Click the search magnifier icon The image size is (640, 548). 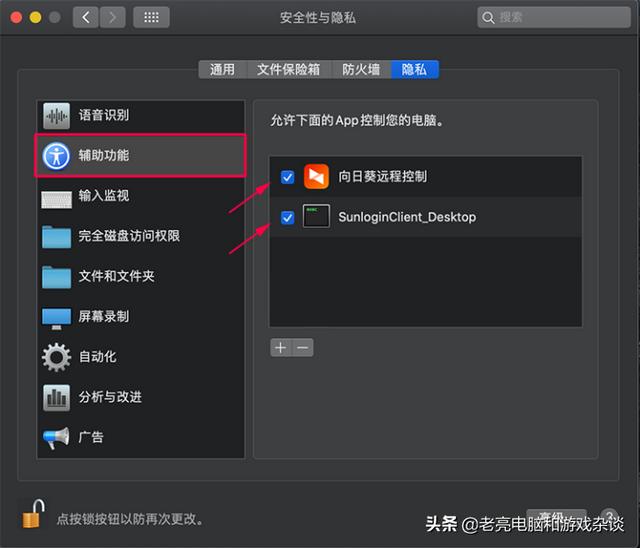(488, 18)
